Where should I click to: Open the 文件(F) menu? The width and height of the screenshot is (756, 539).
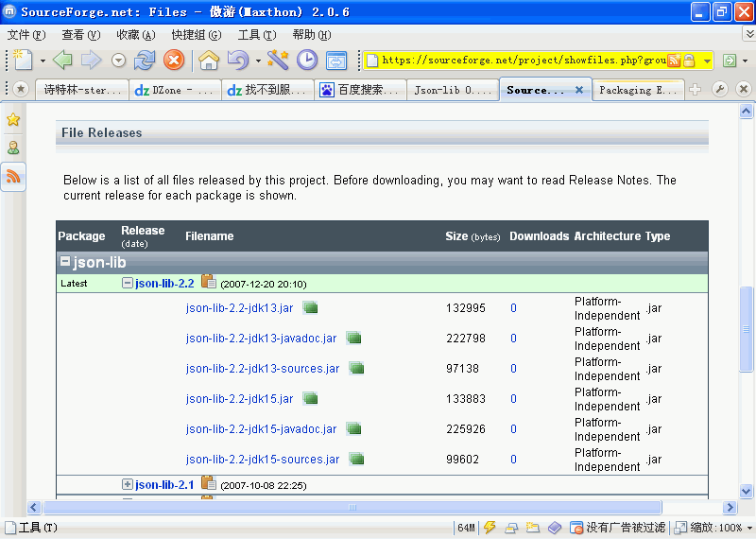pyautogui.click(x=26, y=35)
